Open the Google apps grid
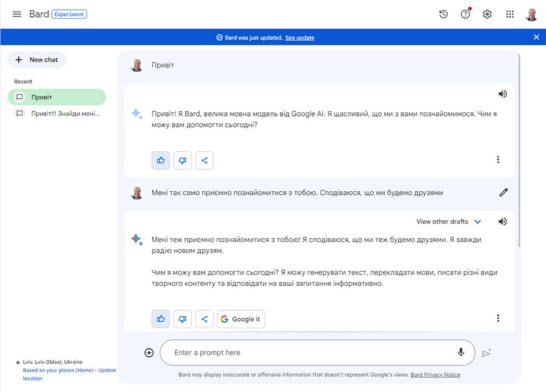 click(510, 15)
